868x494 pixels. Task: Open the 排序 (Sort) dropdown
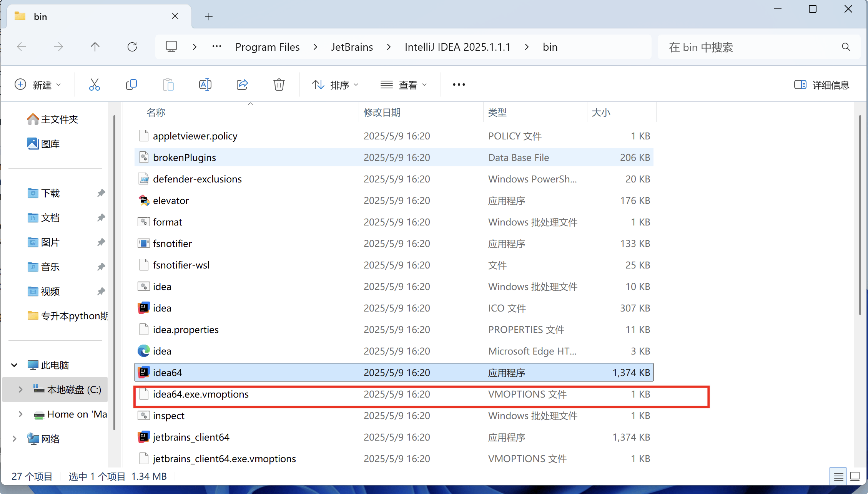(335, 85)
